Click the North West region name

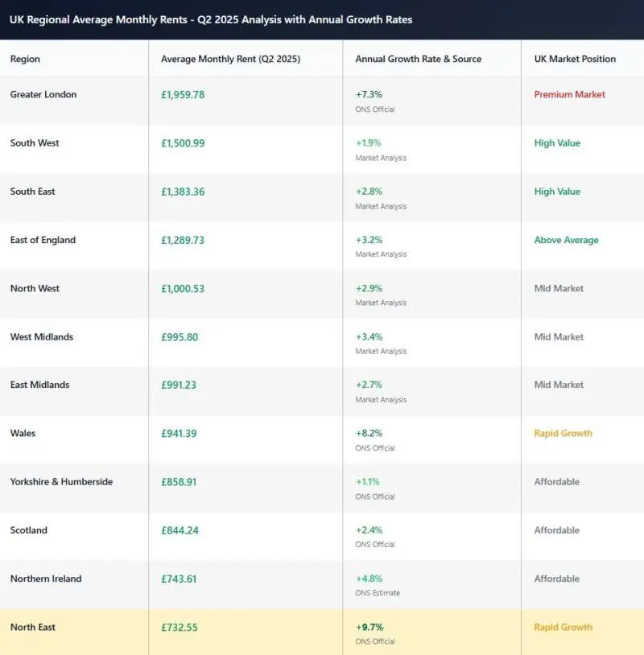35,288
